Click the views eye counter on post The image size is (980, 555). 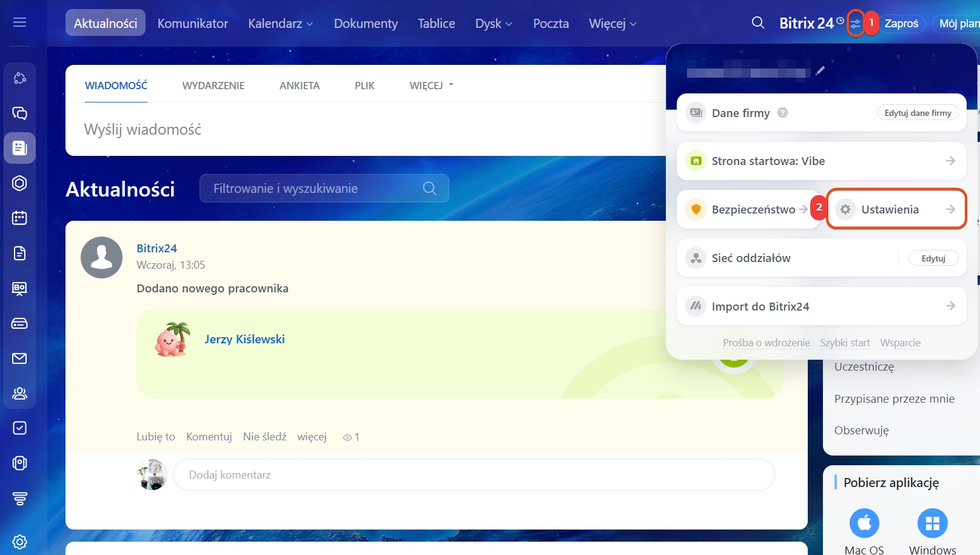click(351, 437)
